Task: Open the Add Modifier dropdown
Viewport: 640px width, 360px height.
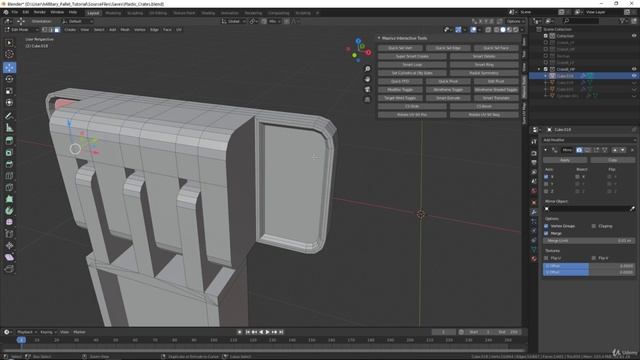Action: tap(589, 140)
